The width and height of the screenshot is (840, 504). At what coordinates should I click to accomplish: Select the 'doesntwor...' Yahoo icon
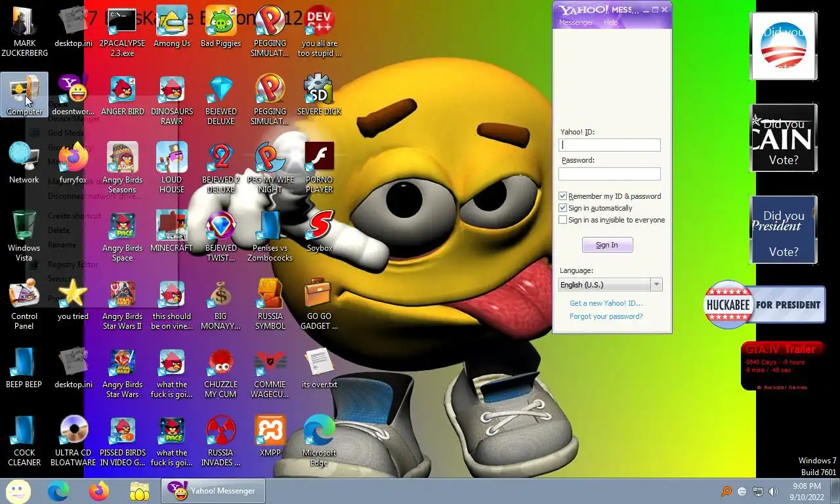click(73, 95)
